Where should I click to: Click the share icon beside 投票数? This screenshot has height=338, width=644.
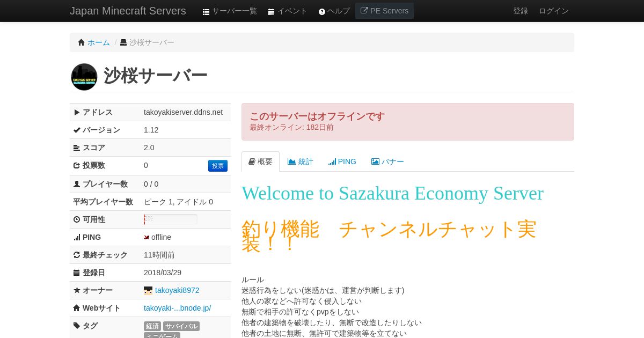[x=77, y=165]
